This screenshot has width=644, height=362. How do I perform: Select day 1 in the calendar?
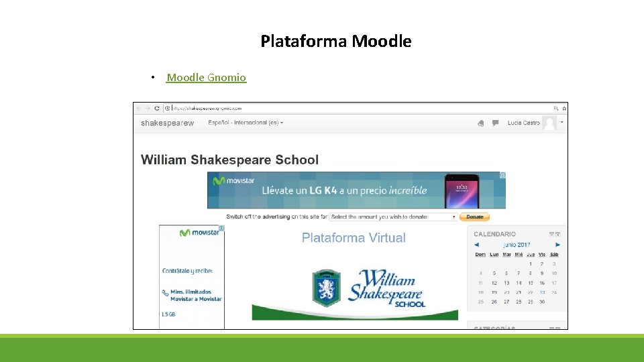tap(531, 264)
